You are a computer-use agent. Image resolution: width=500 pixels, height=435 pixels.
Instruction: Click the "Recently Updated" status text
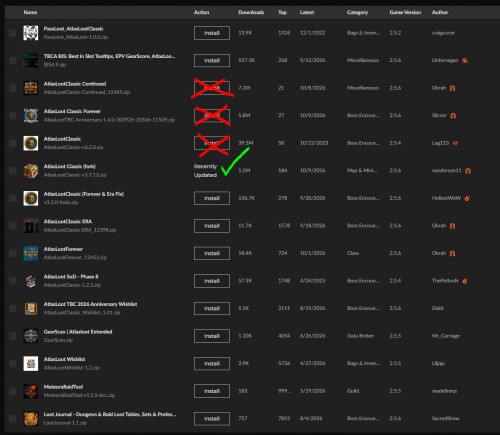click(205, 171)
